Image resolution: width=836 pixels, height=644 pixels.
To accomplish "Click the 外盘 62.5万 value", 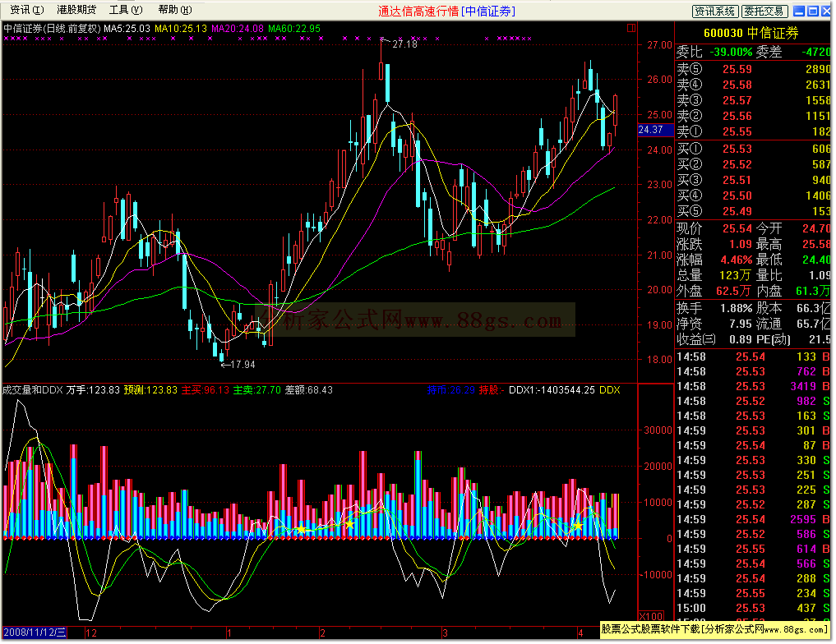I will [x=733, y=291].
